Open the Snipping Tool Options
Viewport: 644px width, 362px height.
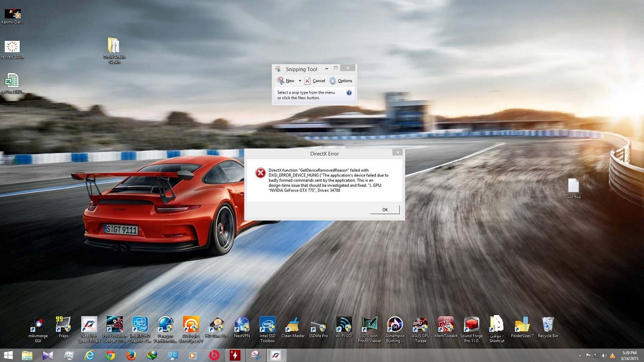pyautogui.click(x=341, y=81)
